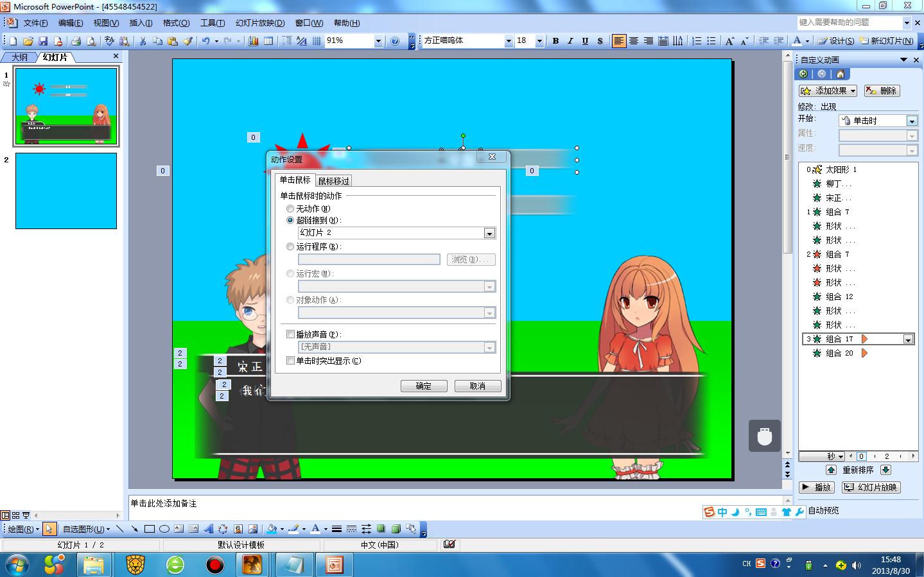Screen dimensions: 924x577
Task: Open the Print Preview tool
Action: (x=91, y=41)
